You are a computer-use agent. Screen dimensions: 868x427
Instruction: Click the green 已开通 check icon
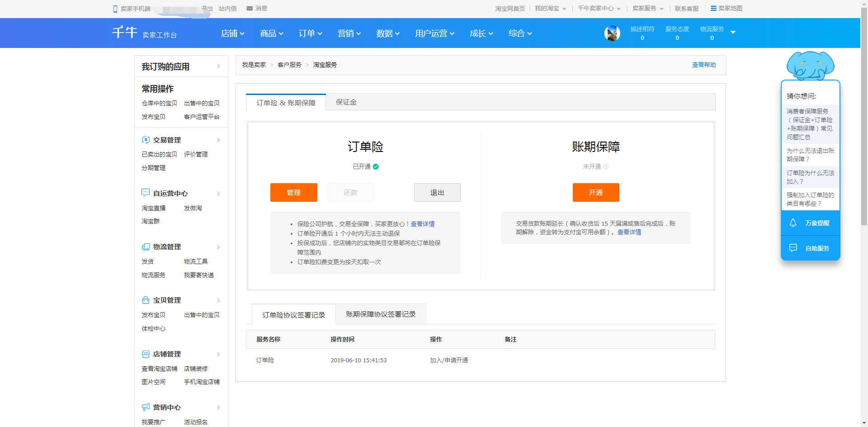[376, 166]
